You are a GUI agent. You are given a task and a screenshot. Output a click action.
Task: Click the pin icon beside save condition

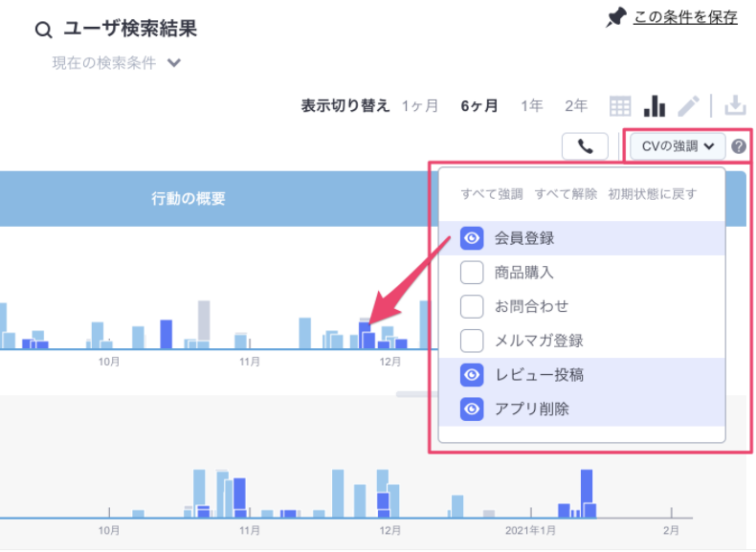(x=616, y=17)
